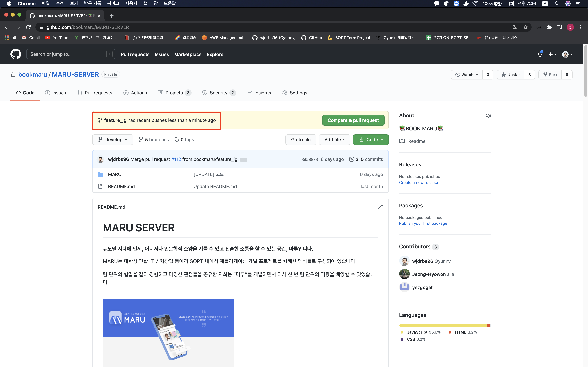Open the Chrome extensions puzzle icon

(549, 27)
